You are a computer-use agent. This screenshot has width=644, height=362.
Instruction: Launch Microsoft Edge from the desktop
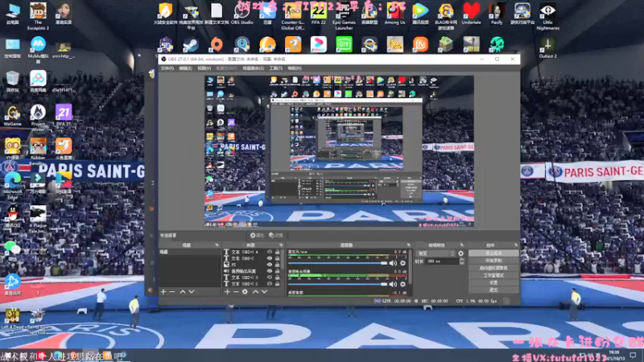click(13, 186)
